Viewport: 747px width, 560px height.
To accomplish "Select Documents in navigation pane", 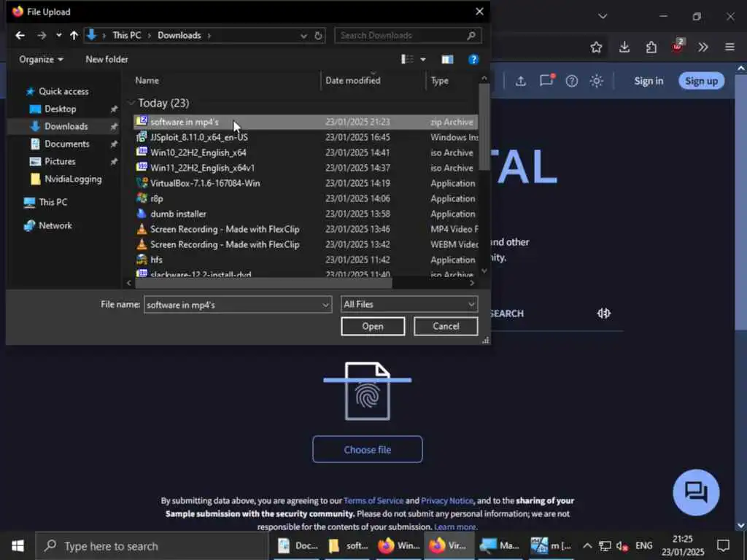I will coord(66,144).
